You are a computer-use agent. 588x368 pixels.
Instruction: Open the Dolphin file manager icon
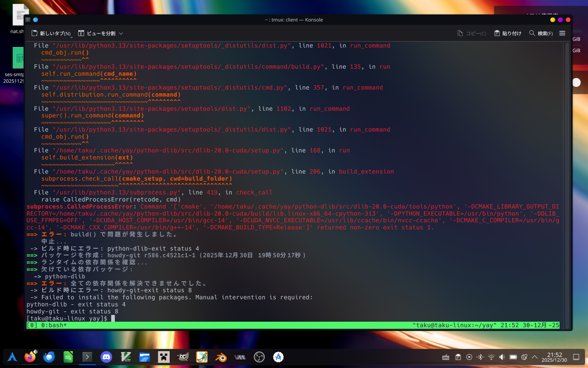click(x=145, y=357)
